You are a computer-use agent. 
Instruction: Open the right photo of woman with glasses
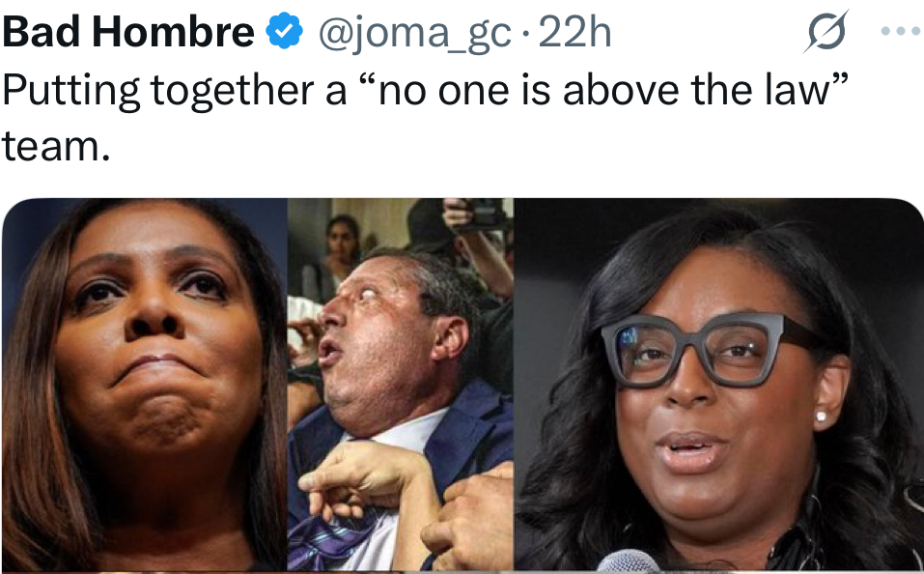point(719,385)
